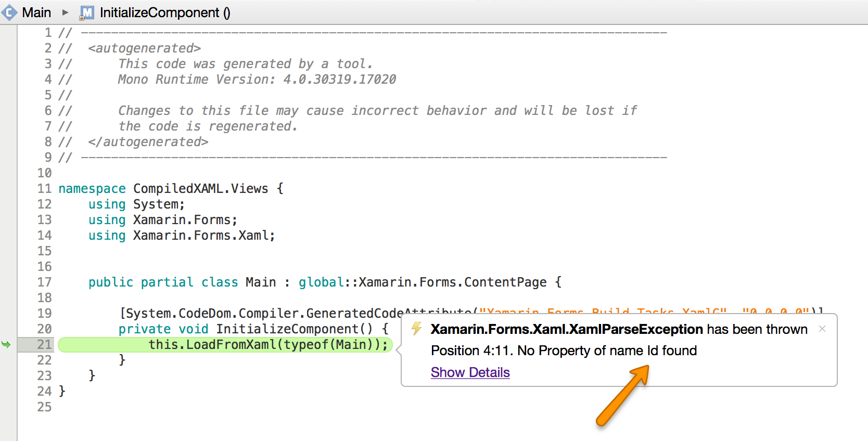Click line number 11 in the gutter
The height and width of the screenshot is (441, 868).
coord(44,188)
